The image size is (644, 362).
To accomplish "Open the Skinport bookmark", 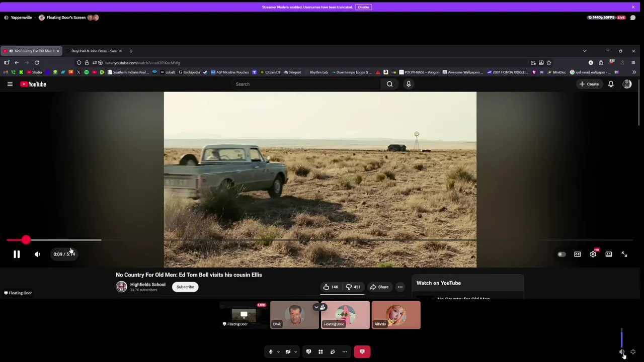I will [292, 72].
